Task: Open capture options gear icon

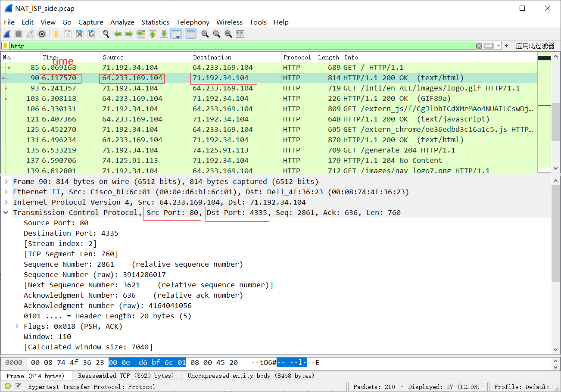Action: tap(42, 34)
